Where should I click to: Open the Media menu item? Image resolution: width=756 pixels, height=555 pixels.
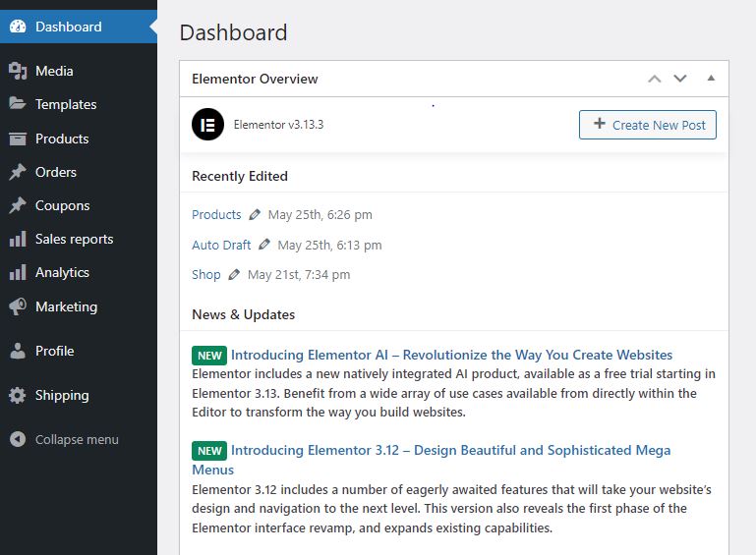79,71
